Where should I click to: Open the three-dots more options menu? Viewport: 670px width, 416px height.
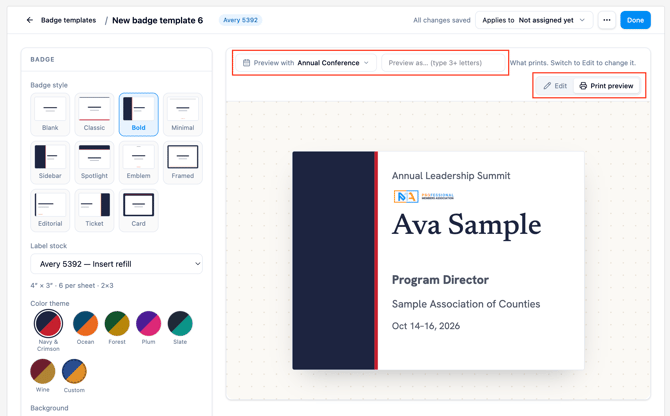click(606, 20)
